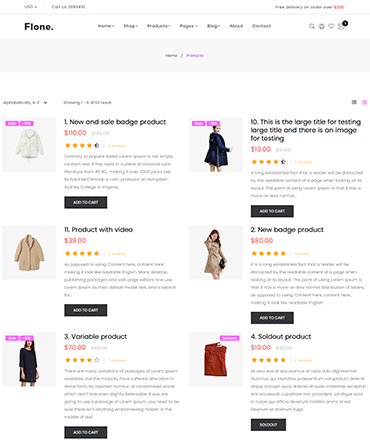Add large title testing product to cart
Image resolution: width=370 pixels, height=440 pixels.
pyautogui.click(x=272, y=211)
